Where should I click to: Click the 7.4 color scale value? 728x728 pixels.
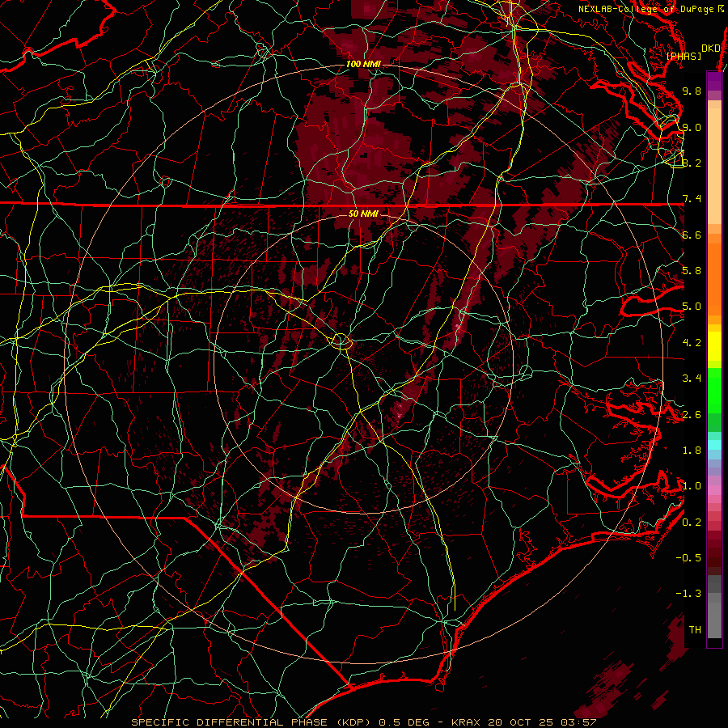(x=692, y=199)
